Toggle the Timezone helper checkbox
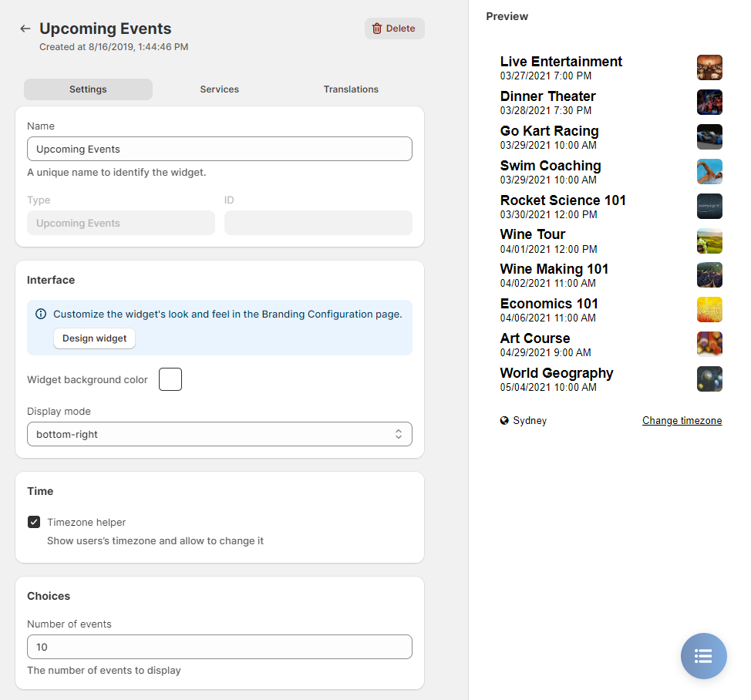This screenshot has width=751, height=700. pos(34,522)
